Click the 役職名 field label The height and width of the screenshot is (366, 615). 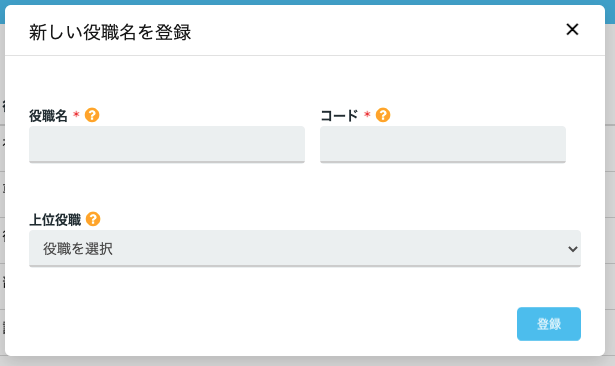[48, 116]
